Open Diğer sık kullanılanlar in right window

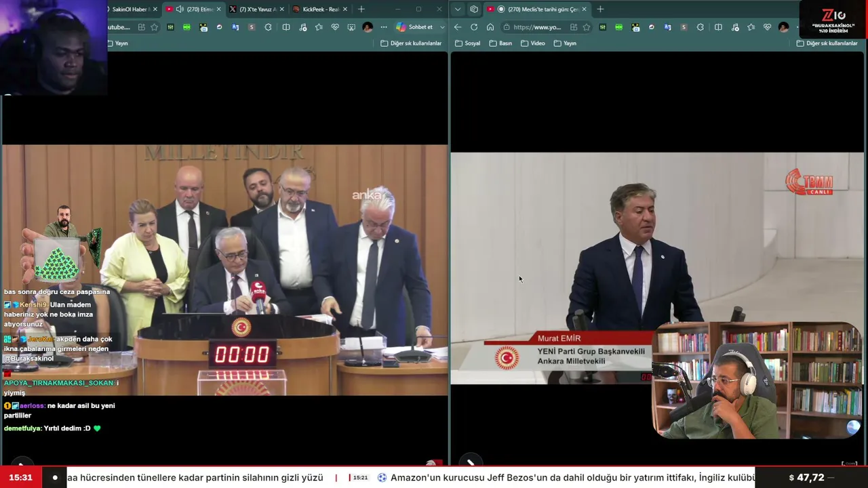pyautogui.click(x=827, y=43)
